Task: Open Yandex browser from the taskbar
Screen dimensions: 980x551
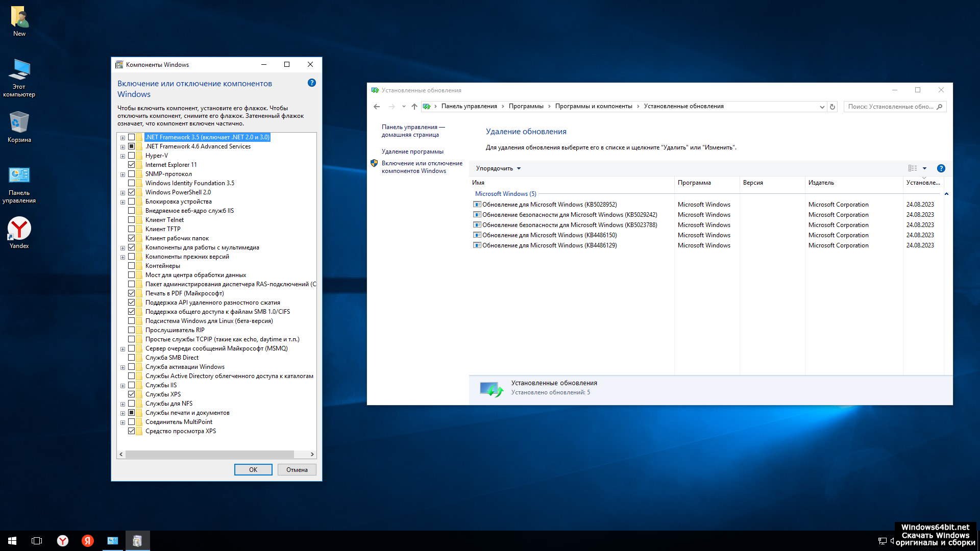Action: (62, 541)
